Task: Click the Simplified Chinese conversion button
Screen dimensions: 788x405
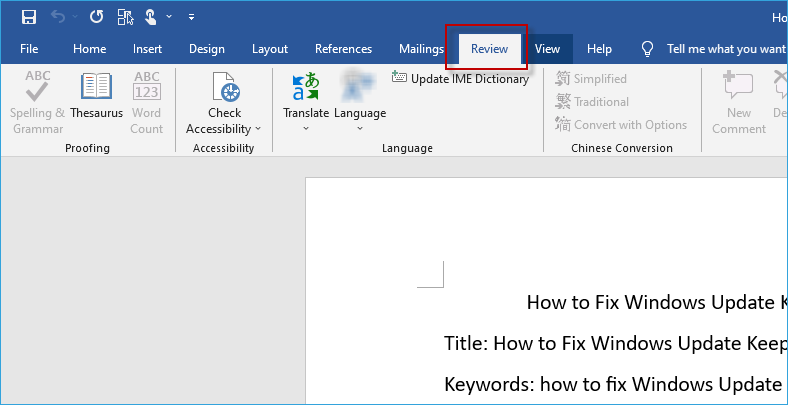Action: (591, 79)
